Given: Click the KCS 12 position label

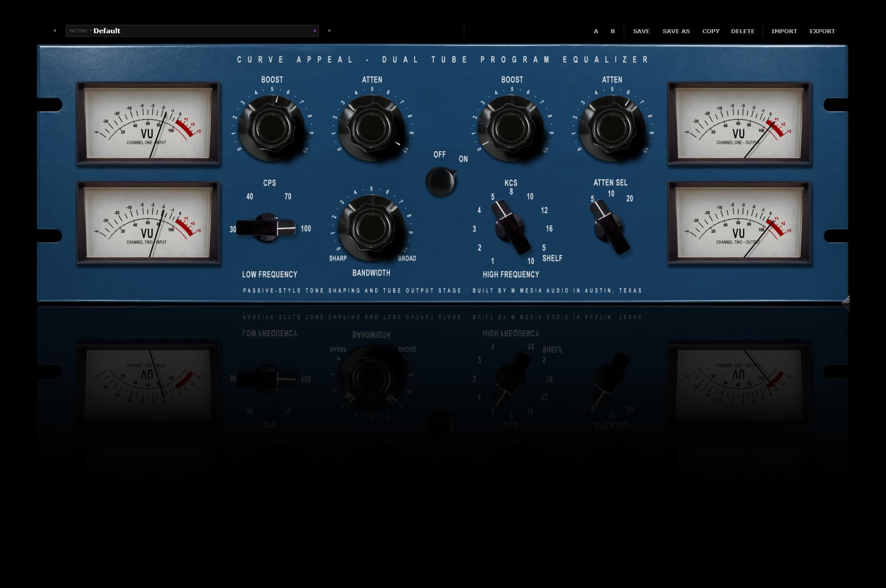Looking at the screenshot, I should (544, 210).
